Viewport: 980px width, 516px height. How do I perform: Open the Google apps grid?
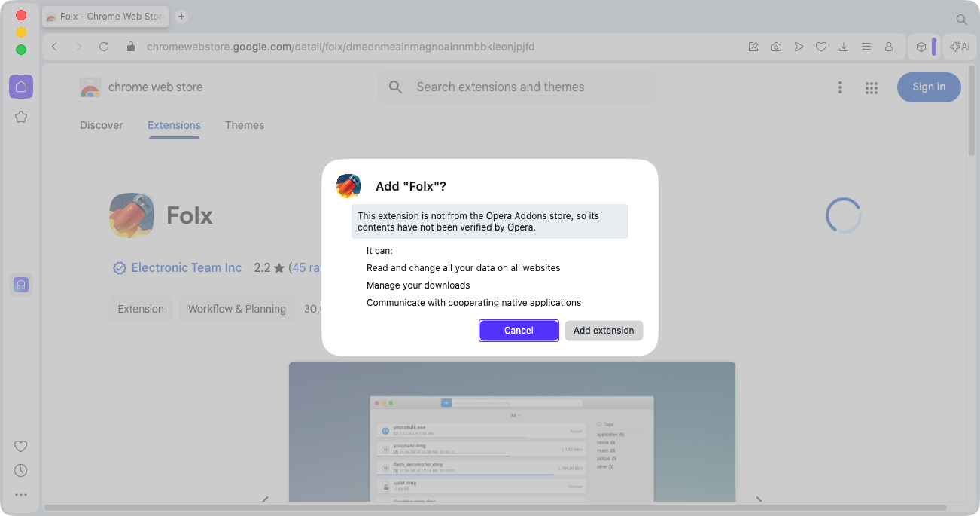tap(872, 87)
